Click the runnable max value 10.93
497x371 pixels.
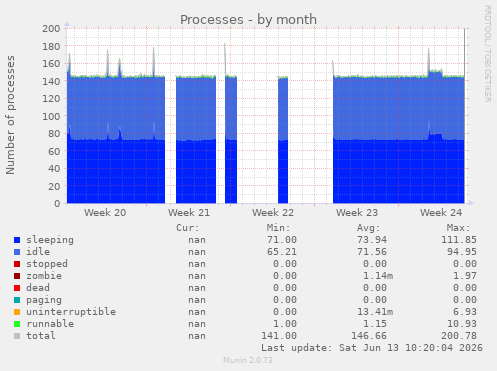point(462,324)
